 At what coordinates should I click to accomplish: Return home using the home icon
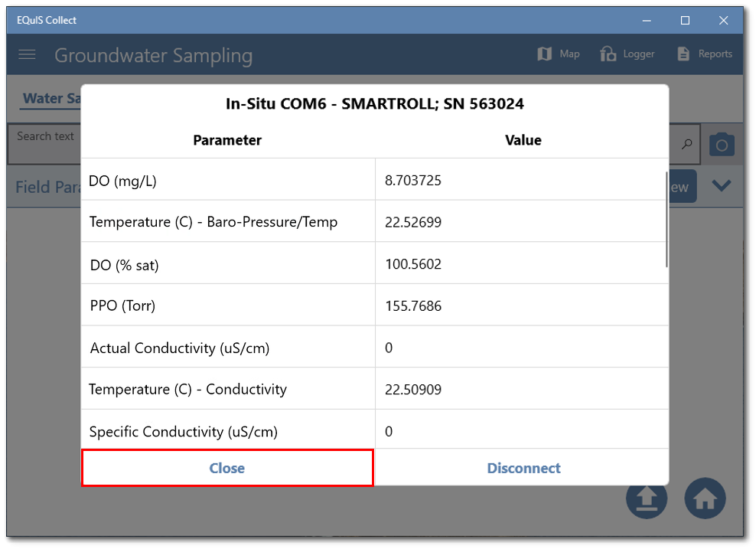tap(705, 498)
